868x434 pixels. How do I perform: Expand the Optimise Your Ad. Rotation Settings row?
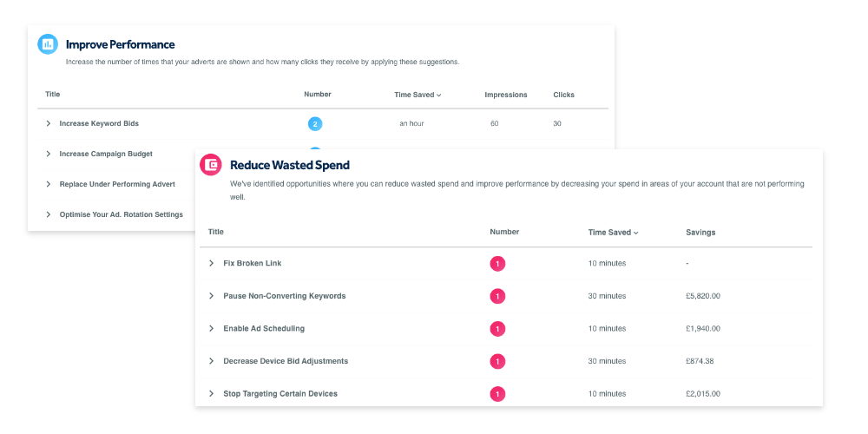(x=48, y=214)
